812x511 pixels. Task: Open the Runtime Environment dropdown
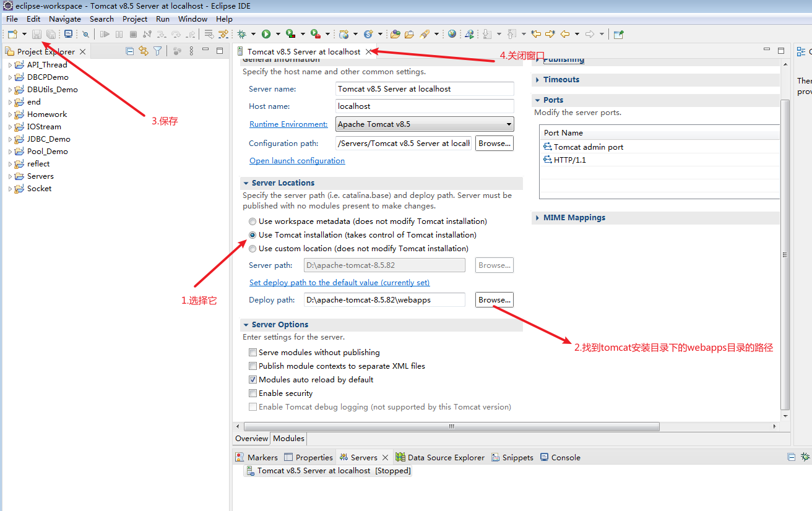[425, 124]
